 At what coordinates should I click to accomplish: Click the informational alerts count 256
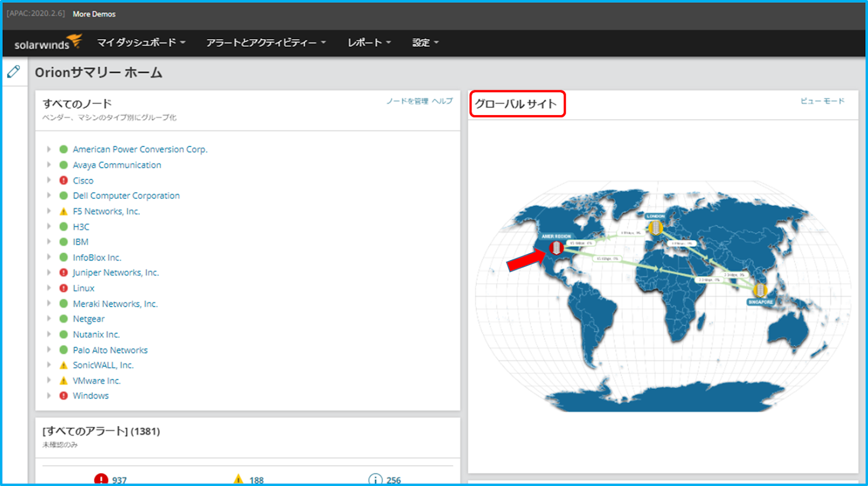click(x=393, y=480)
